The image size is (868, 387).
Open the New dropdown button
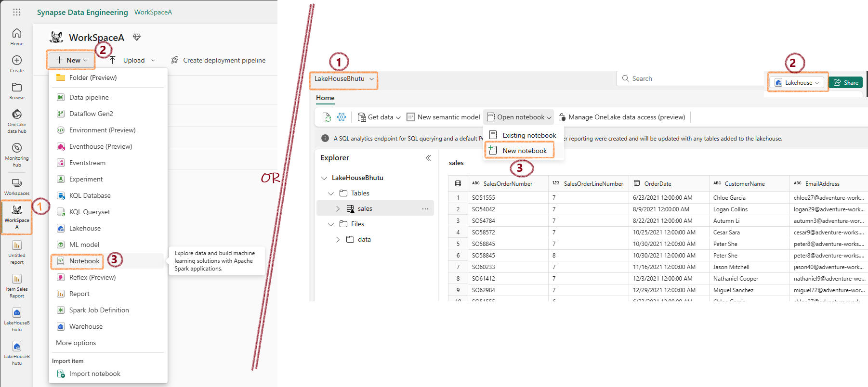(71, 60)
